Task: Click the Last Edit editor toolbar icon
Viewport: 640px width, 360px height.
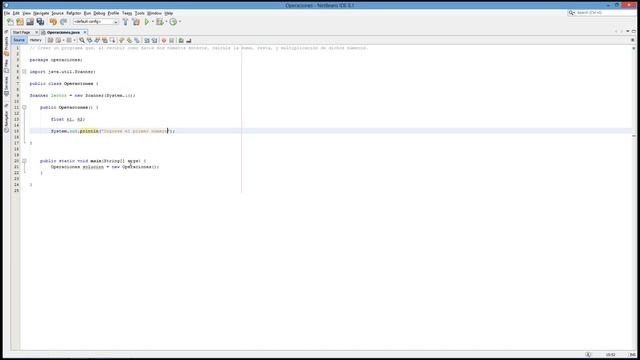Action: point(50,40)
